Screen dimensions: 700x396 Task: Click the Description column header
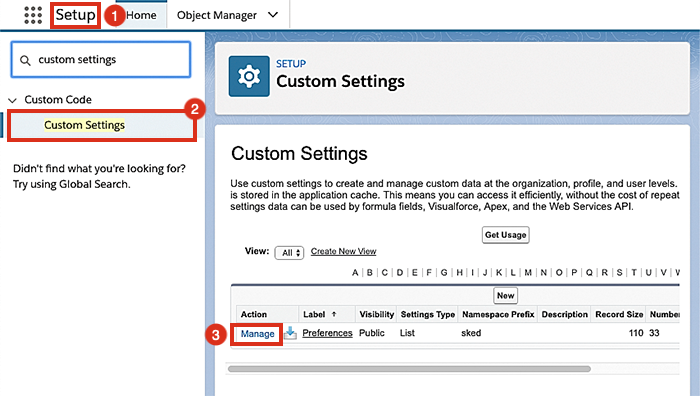tap(564, 314)
